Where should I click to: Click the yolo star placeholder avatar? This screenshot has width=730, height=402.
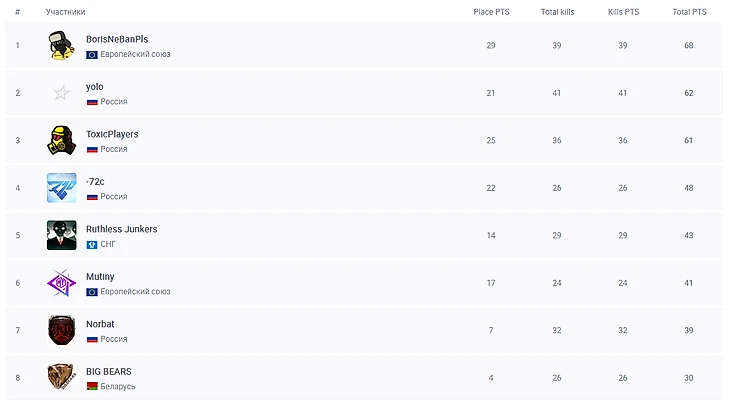pos(61,93)
